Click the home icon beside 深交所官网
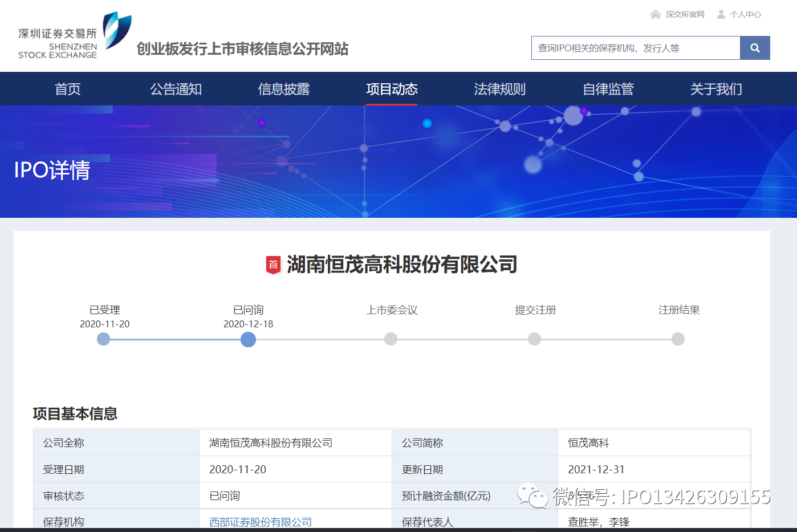This screenshot has height=532, width=797. [x=656, y=14]
